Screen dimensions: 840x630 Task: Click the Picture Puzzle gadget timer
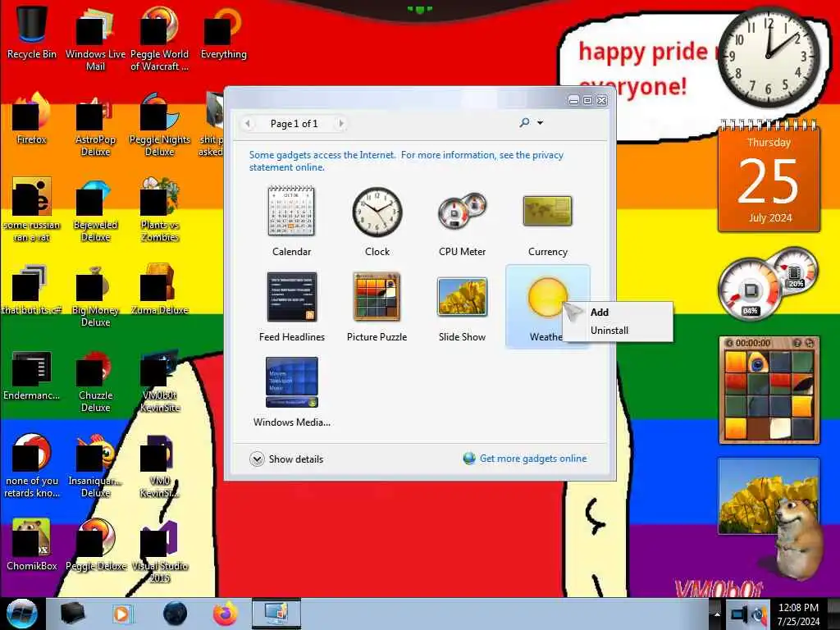pos(753,343)
